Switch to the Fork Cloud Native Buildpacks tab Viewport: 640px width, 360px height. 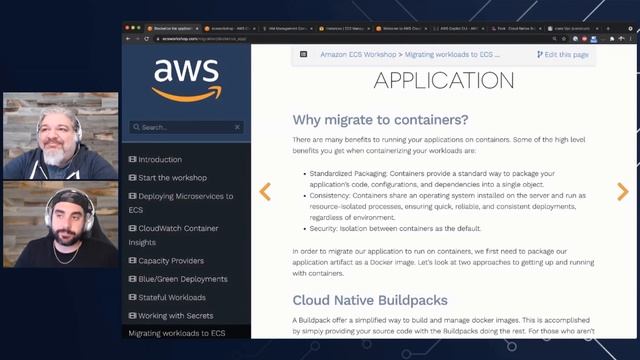pyautogui.click(x=516, y=29)
